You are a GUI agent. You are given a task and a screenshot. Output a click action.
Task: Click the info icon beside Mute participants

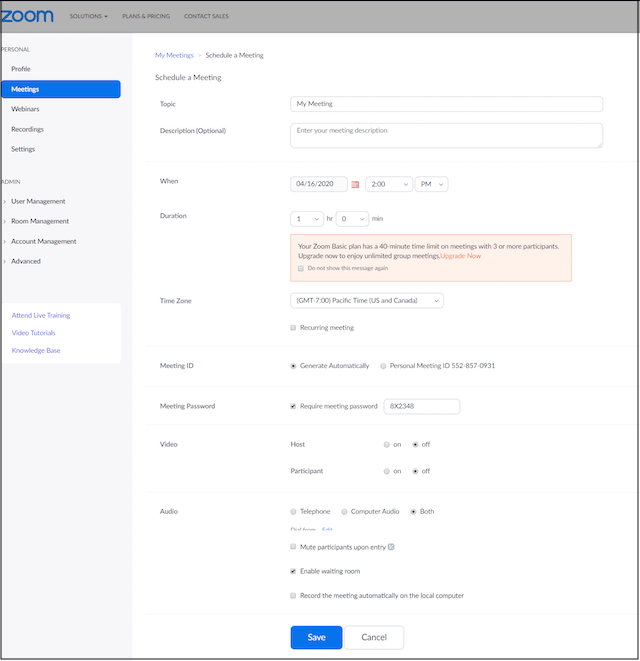pyautogui.click(x=391, y=547)
